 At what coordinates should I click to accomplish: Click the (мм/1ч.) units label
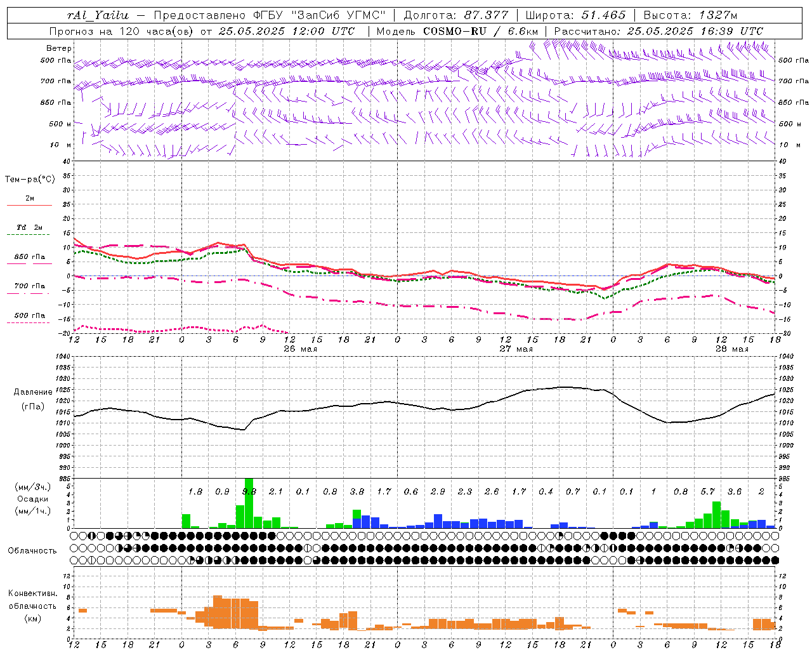point(32,512)
